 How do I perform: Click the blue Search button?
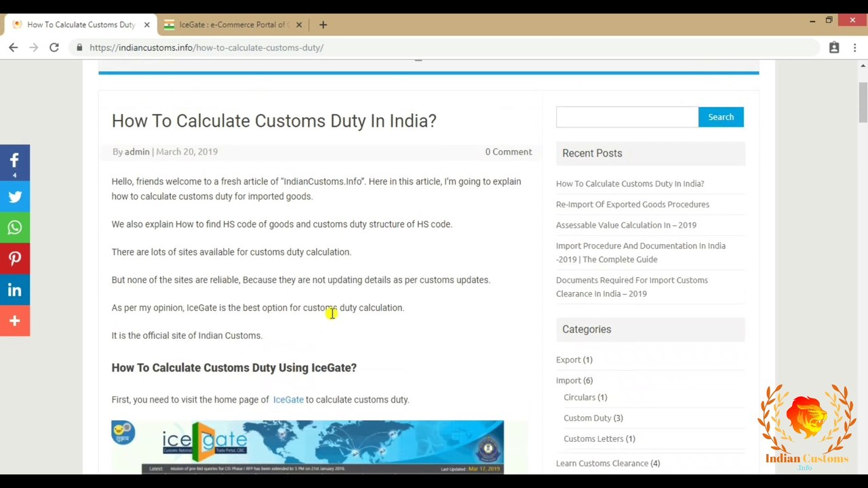pyautogui.click(x=721, y=117)
